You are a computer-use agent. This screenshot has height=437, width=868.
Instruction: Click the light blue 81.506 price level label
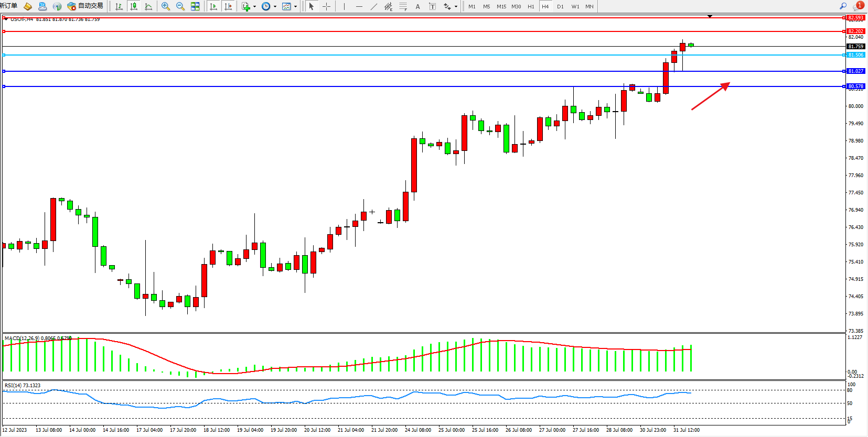(x=855, y=55)
